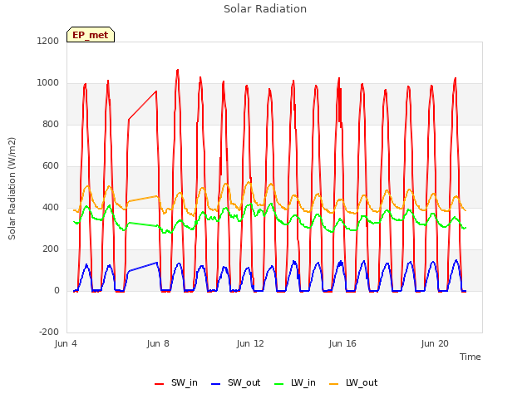The width and height of the screenshot is (532, 399).
Task: Click the orange LW_out legend marker
Action: pos(334,384)
